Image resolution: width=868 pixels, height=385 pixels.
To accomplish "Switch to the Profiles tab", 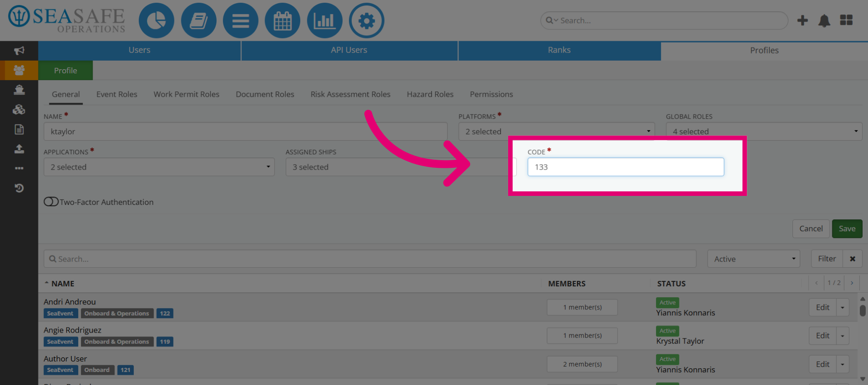I will [764, 50].
